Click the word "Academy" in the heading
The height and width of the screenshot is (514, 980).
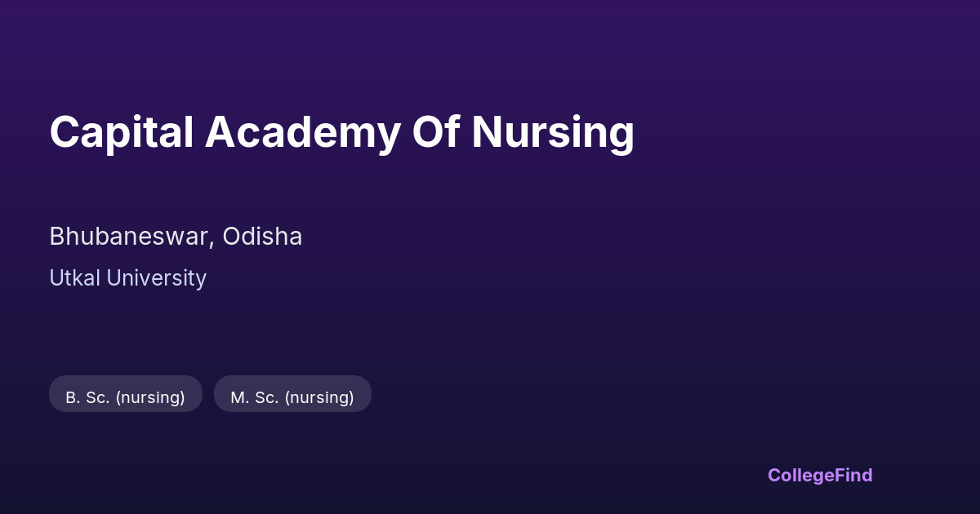302,132
